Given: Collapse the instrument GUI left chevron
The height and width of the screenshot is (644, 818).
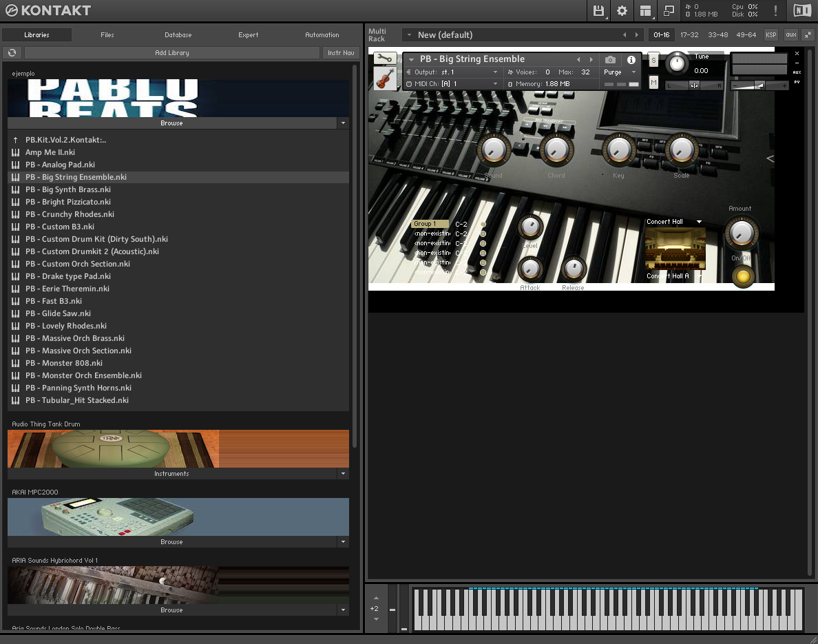Looking at the screenshot, I should click(770, 158).
